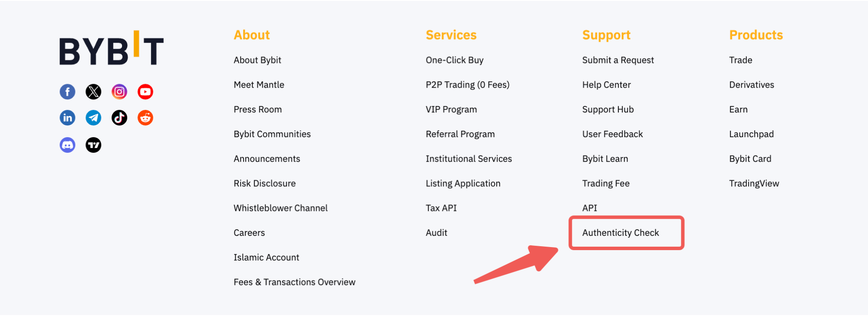Open the LinkedIn social icon
This screenshot has width=868, height=317.
tap(67, 118)
